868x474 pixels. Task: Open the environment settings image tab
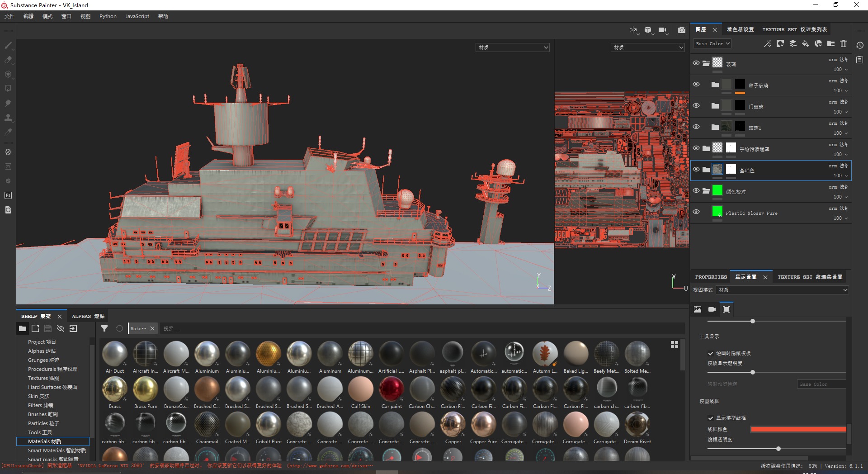[x=698, y=309]
